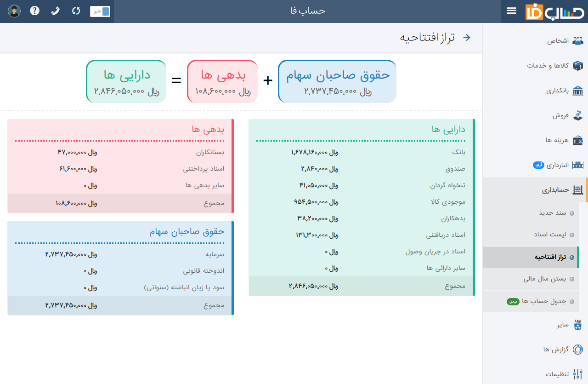The height and width of the screenshot is (384, 588).
Task: Select تراز افتتاحیه submenu item
Action: [531, 257]
